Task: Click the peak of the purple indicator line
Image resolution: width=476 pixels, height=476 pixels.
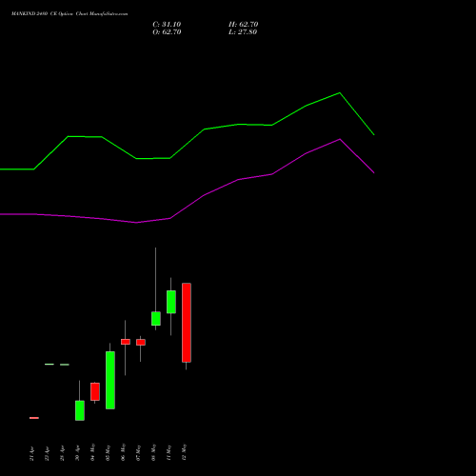Action: [x=340, y=139]
